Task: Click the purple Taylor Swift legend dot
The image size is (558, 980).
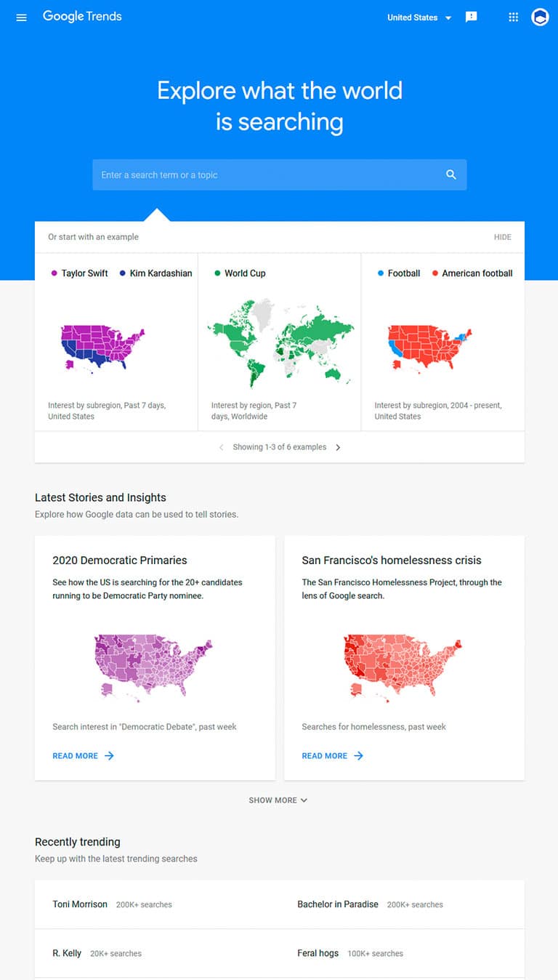Action: click(54, 273)
